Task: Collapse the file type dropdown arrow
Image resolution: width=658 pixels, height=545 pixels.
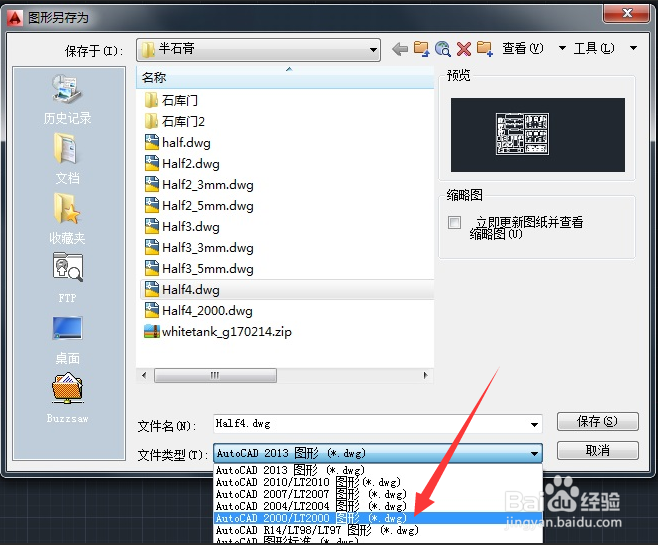Action: tap(534, 453)
